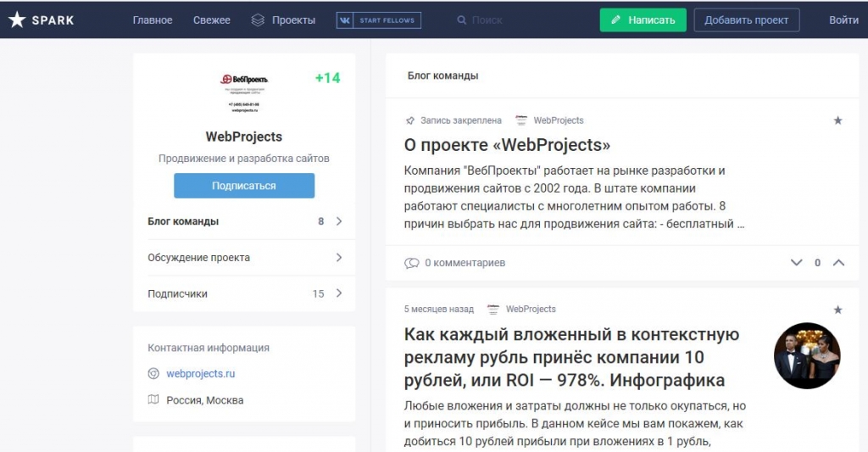
Task: Click the Написать button
Action: point(643,20)
